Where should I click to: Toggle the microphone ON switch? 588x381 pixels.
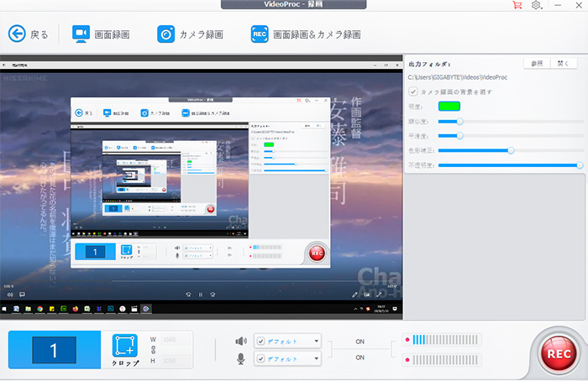tap(360, 358)
